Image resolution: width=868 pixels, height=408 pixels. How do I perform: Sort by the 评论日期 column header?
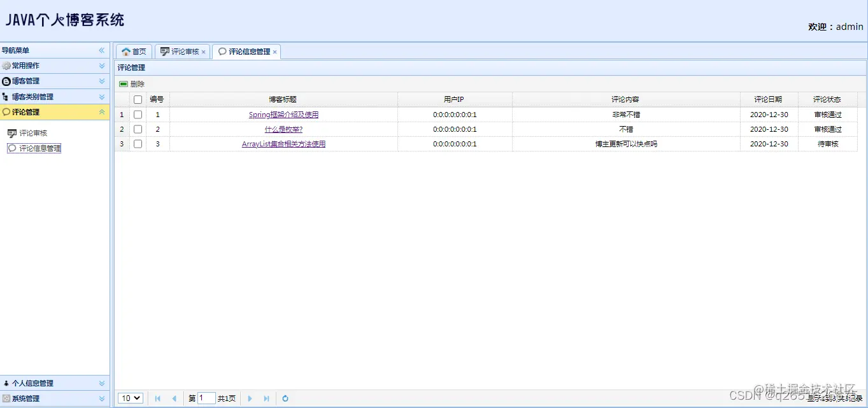[x=769, y=99]
